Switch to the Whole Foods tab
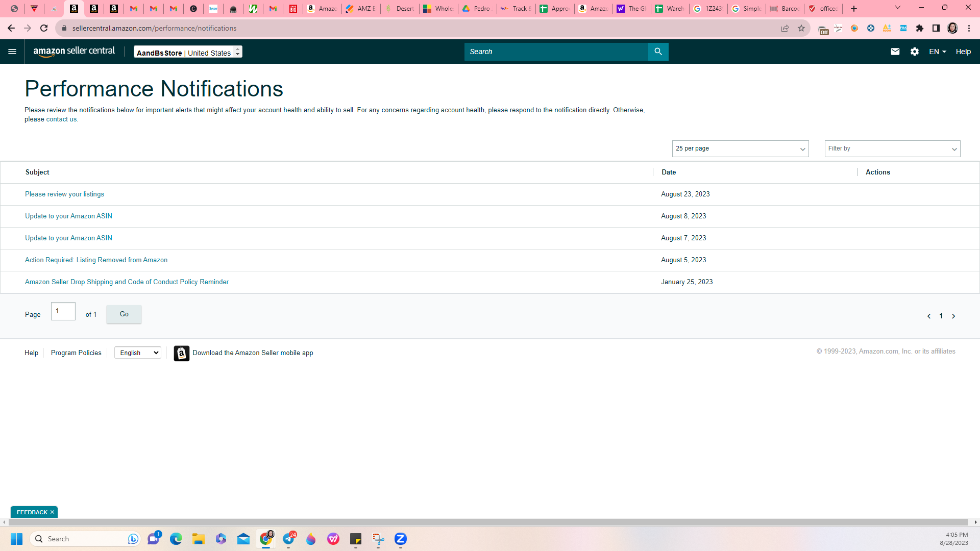 (438, 9)
